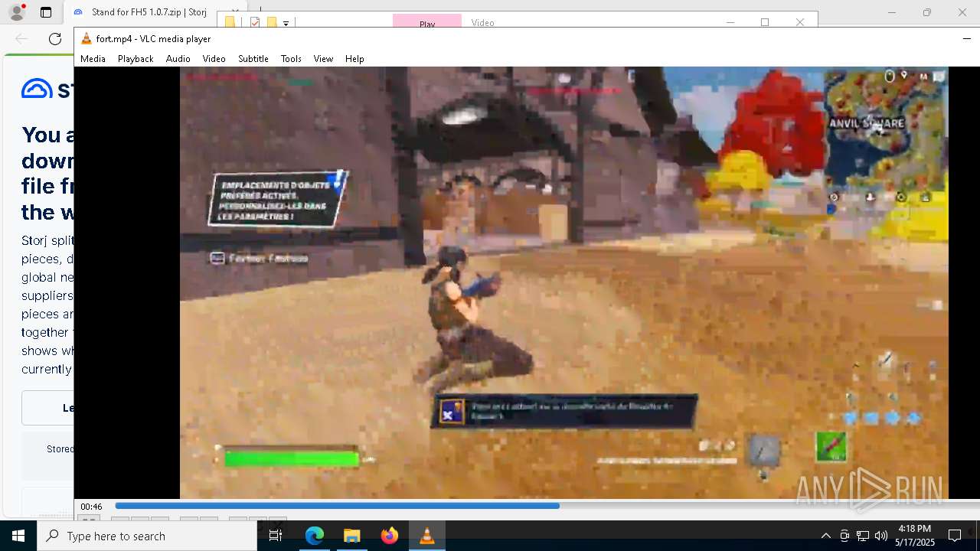Minimize the VLC media player window

(x=966, y=38)
